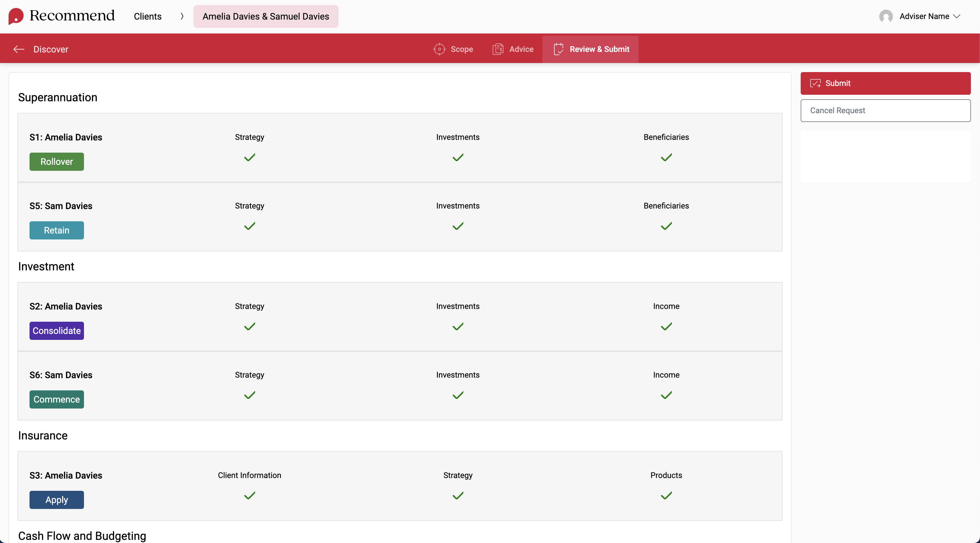Image resolution: width=980 pixels, height=543 pixels.
Task: Click the breadcrumb chevron after Clients
Action: [182, 16]
